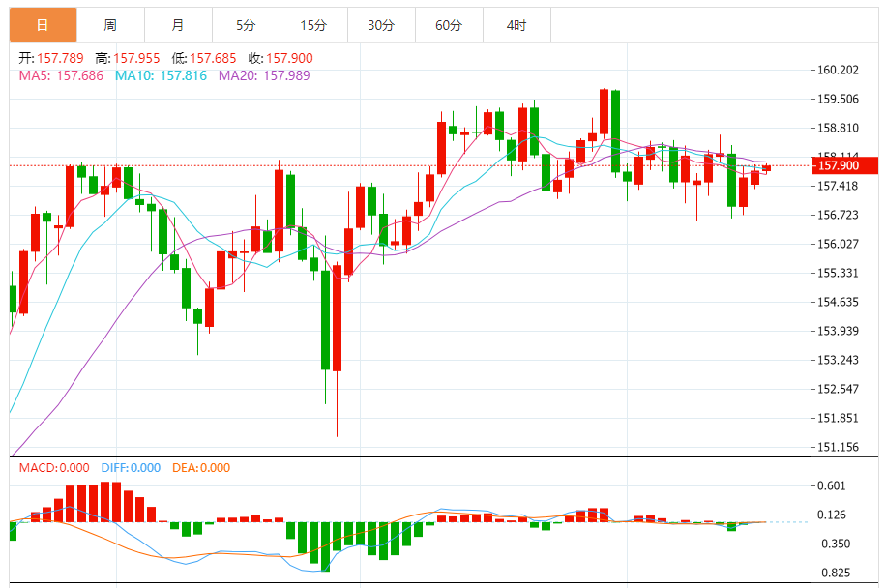
Task: Switch to the 月 monthly tab
Action: [178, 25]
